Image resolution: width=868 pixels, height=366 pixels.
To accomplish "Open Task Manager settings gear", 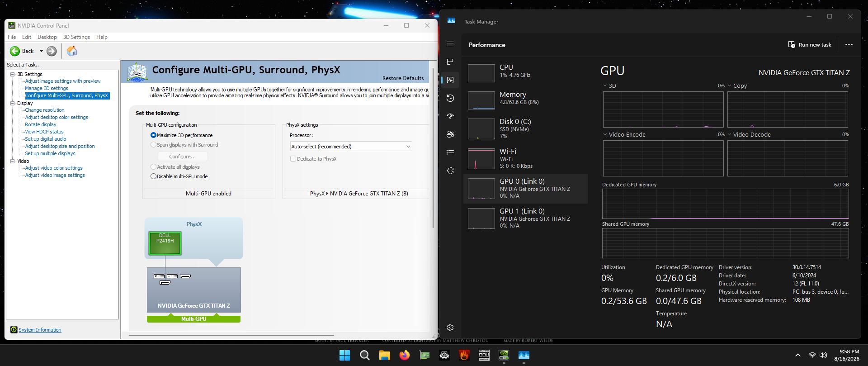I will coord(450,328).
